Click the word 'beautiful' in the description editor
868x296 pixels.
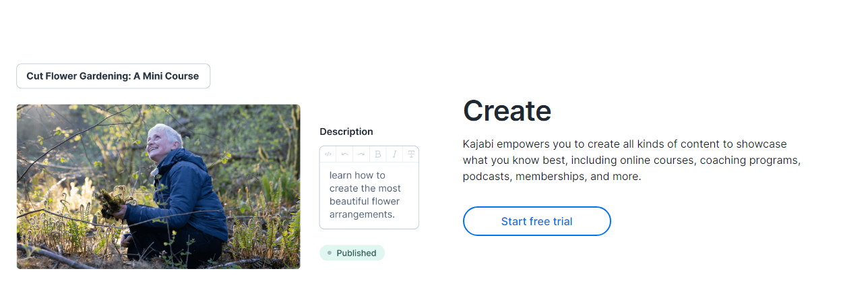[350, 202]
